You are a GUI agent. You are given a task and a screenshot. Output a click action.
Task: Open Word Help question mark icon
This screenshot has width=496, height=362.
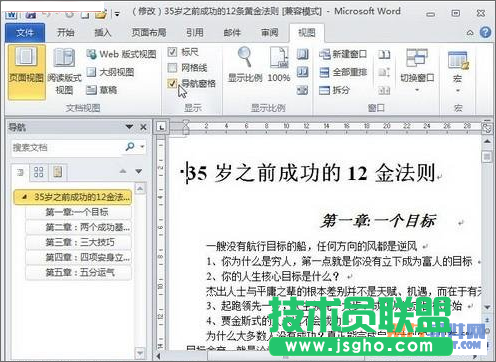pyautogui.click(x=485, y=32)
